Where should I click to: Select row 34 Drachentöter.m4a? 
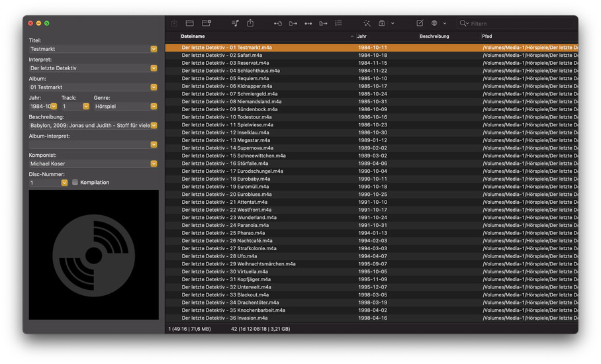click(371, 302)
